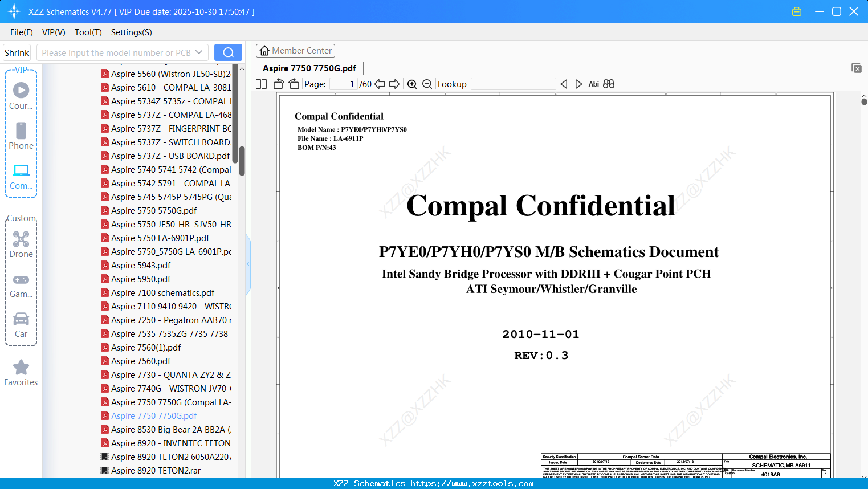Open Aspire 5750 JE50-HR SJV50-HR file

pos(166,225)
